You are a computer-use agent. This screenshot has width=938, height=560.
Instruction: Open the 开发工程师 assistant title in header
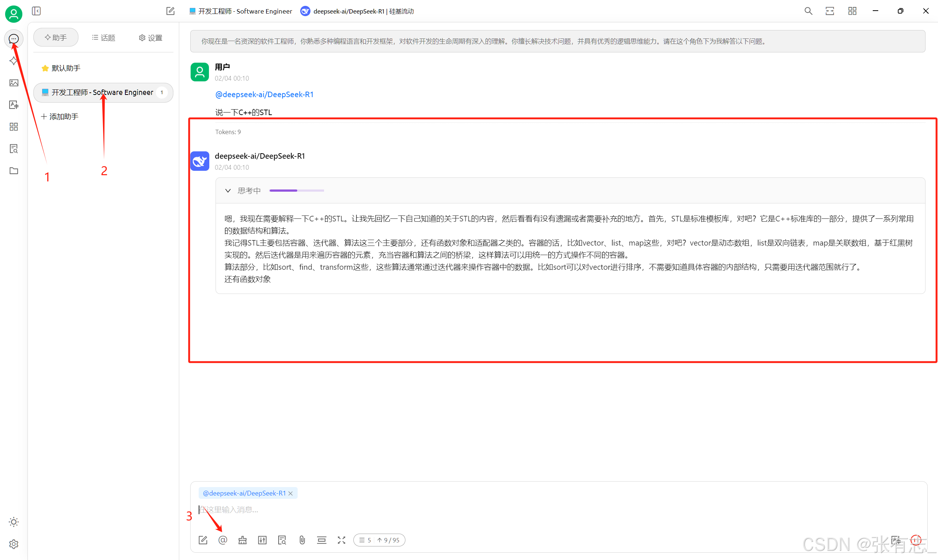point(241,11)
